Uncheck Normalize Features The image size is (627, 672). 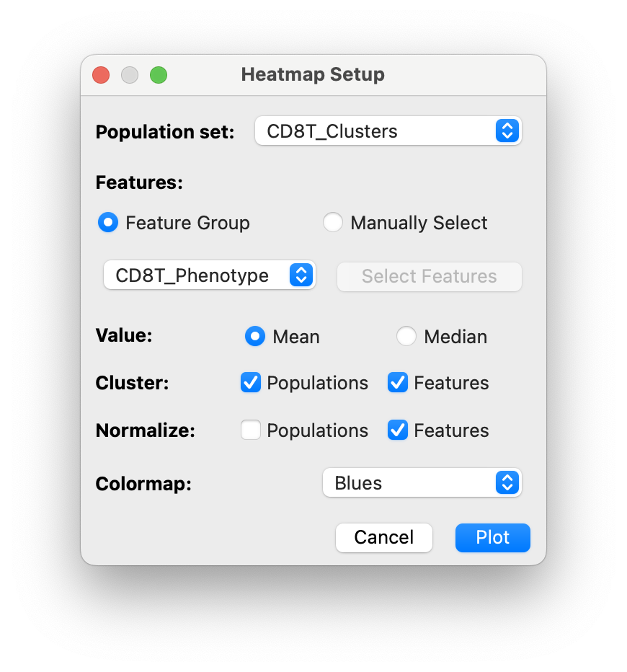[397, 430]
